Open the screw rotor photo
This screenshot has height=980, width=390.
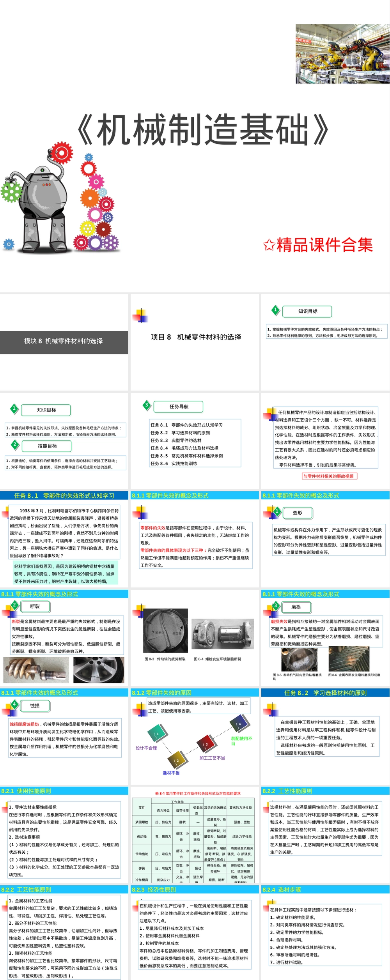click(x=36, y=670)
